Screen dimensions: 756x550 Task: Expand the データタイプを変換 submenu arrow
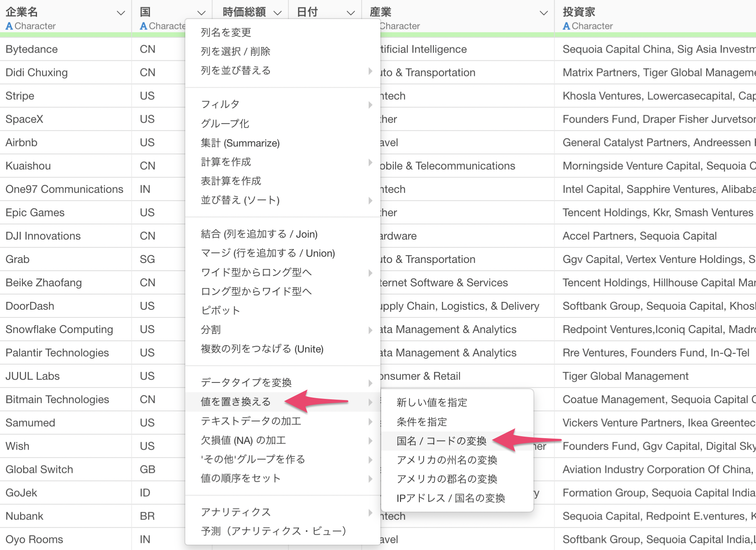(370, 383)
